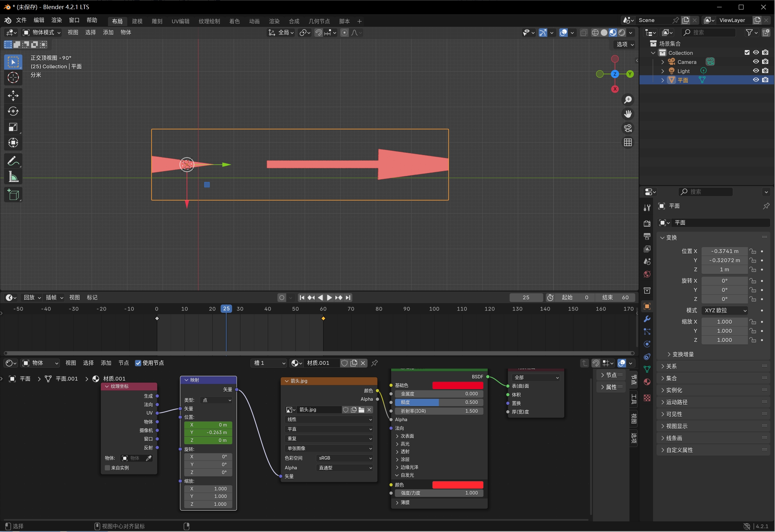
Task: Open the Modifiers wrench properties tab
Action: [647, 319]
